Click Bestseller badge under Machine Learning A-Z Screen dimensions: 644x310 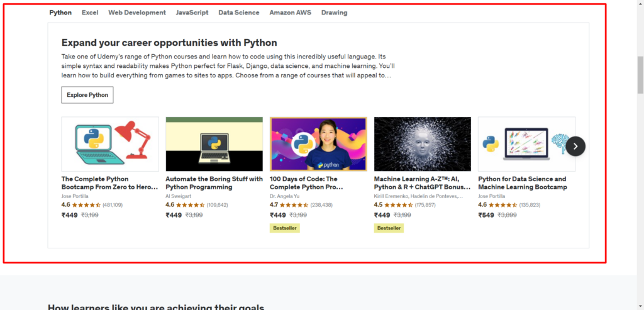pyautogui.click(x=389, y=228)
